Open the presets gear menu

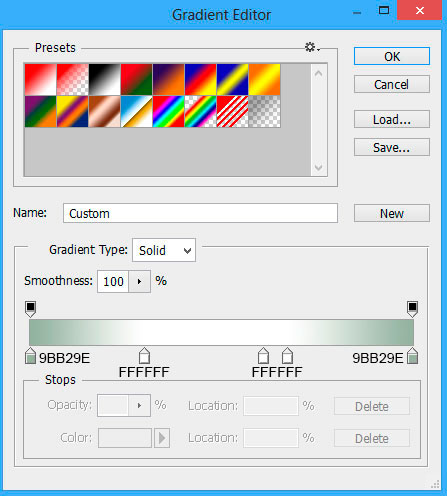(312, 47)
